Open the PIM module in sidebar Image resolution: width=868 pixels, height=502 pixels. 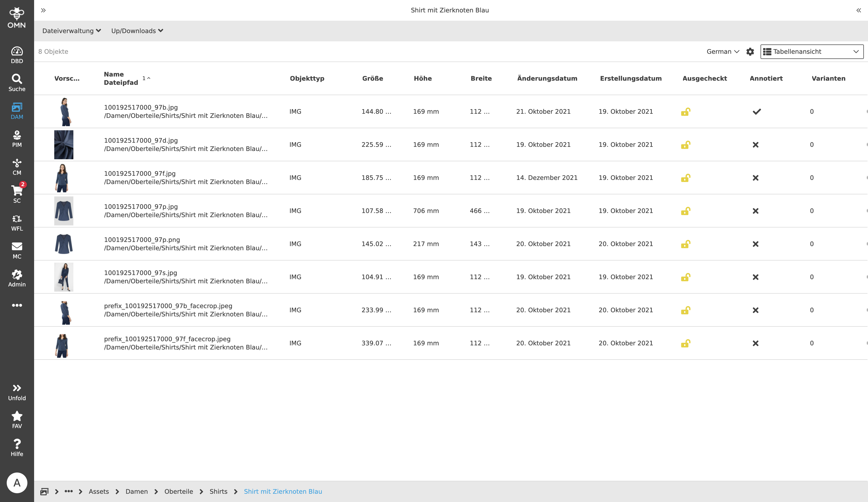click(x=17, y=139)
